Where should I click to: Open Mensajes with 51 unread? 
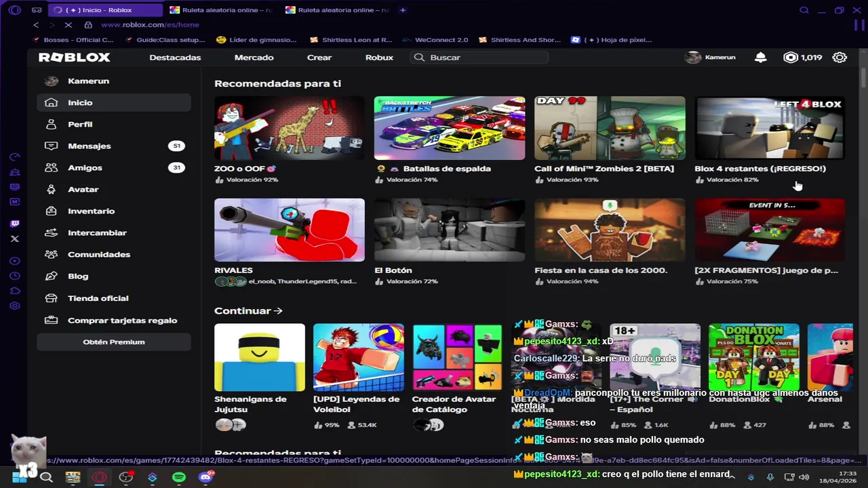pos(114,146)
